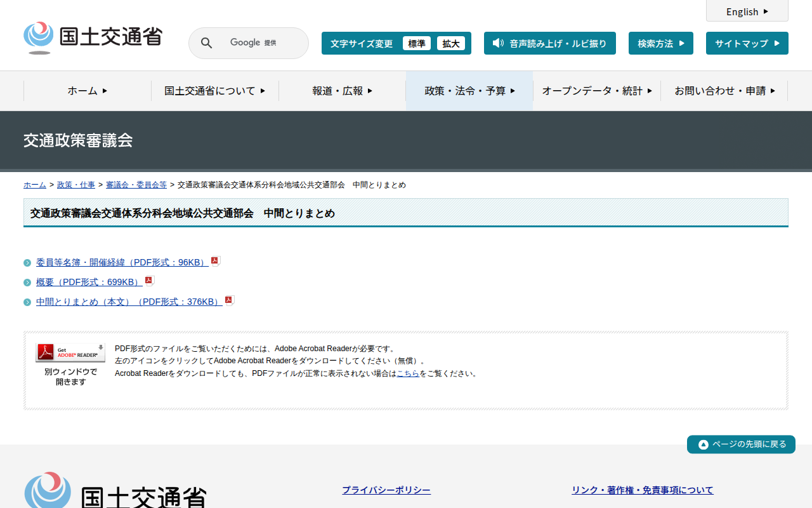Expand the 報道・広報 menu
Viewport: 812px width, 508px height.
[342, 91]
